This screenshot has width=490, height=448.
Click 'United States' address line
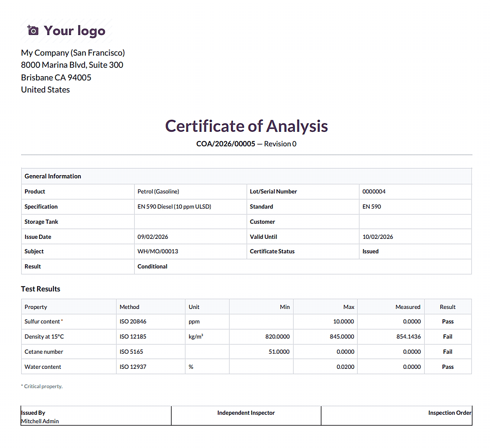(x=45, y=89)
